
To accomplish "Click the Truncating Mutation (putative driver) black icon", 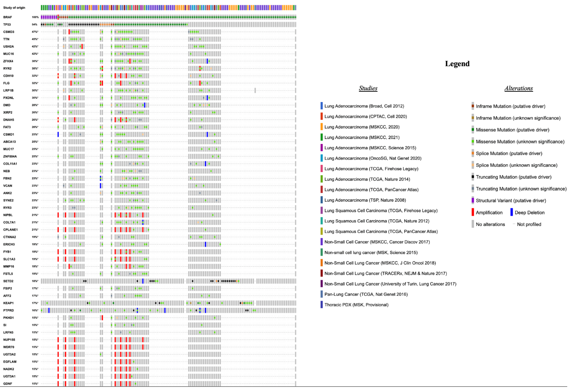I will click(x=473, y=177).
